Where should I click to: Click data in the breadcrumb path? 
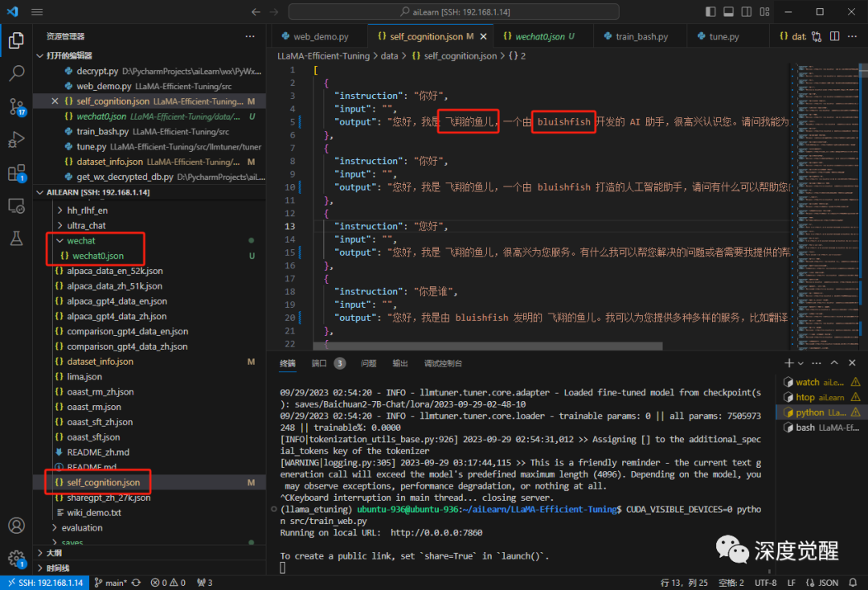coord(389,55)
